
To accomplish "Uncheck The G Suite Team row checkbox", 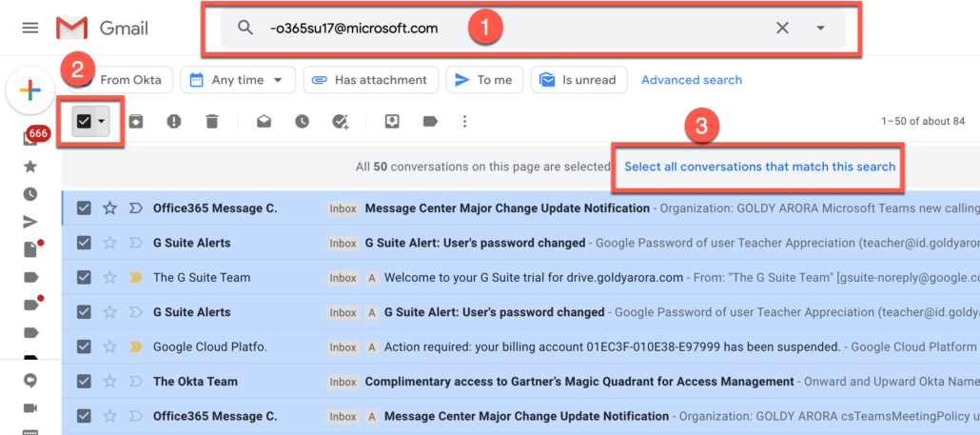I will [x=84, y=278].
